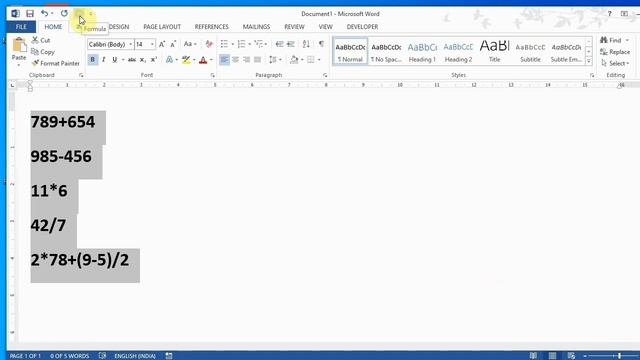Open Font dialog launcher

tap(213, 75)
